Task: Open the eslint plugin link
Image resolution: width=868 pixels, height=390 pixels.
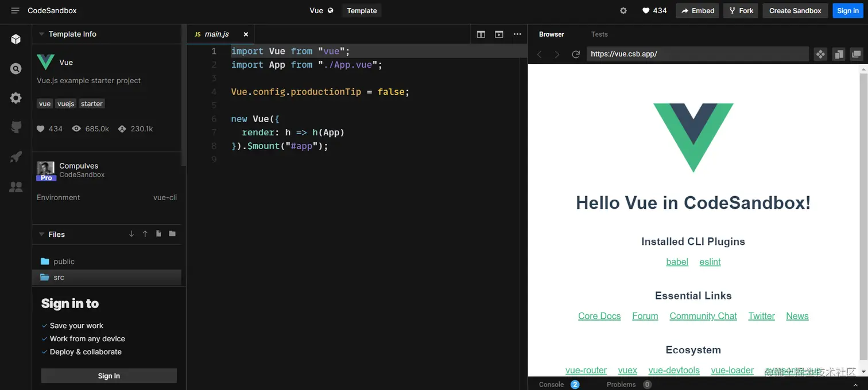Action: (710, 262)
